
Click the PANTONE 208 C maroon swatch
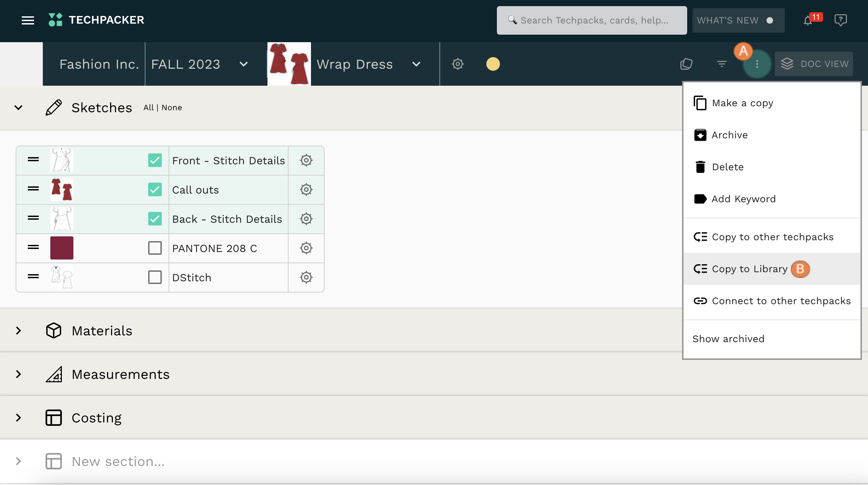click(x=62, y=248)
